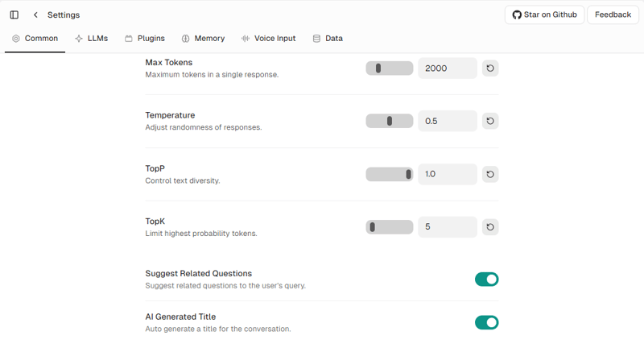Open the Feedback button
The width and height of the screenshot is (644, 348).
(x=613, y=14)
